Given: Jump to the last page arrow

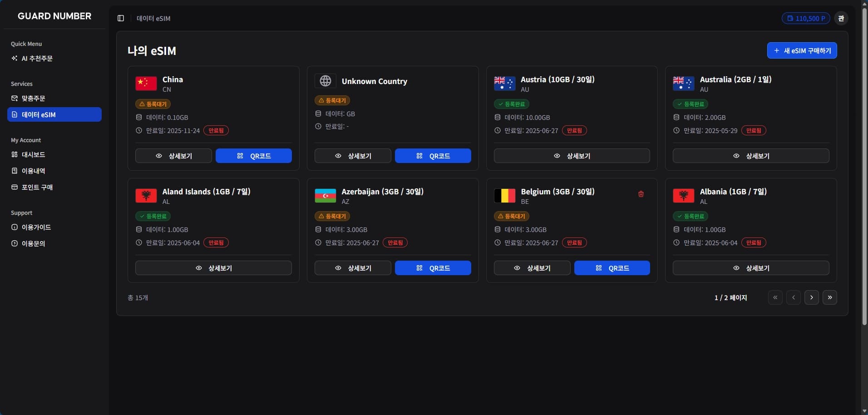Looking at the screenshot, I should [829, 297].
